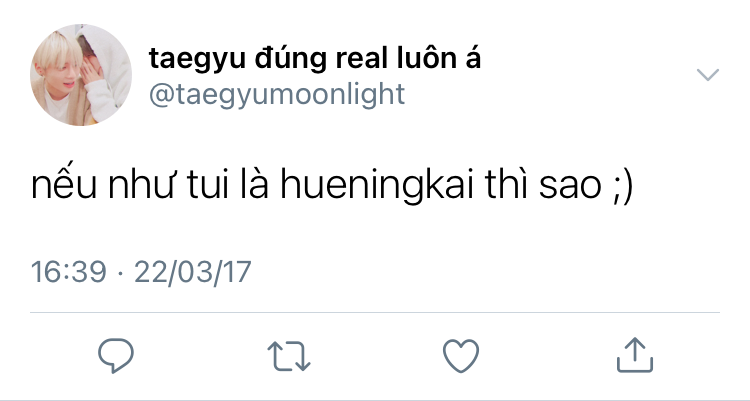Tap the share button below the divider
This screenshot has height=401, width=750.
tap(635, 355)
